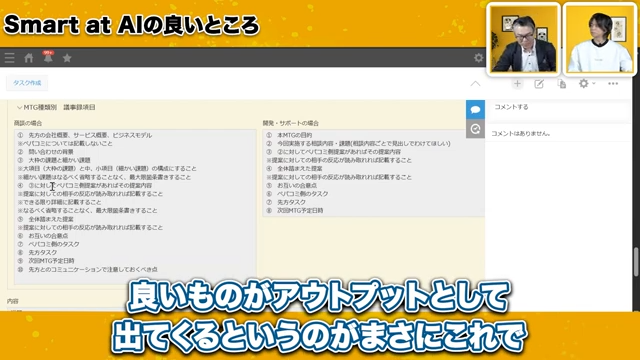Collapse the MTG種類別 議事録項目 group
The image size is (640, 360).
[19, 107]
